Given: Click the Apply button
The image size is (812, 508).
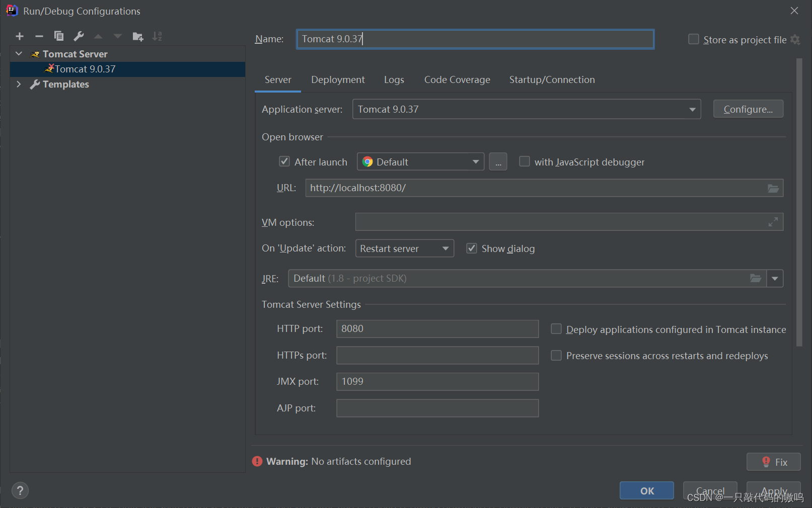Looking at the screenshot, I should point(773,490).
